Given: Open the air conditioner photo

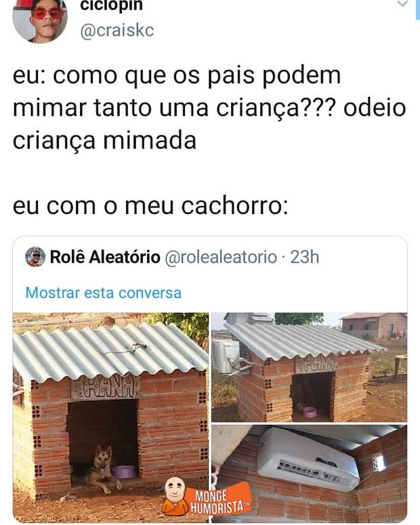Looking at the screenshot, I should [x=309, y=474].
